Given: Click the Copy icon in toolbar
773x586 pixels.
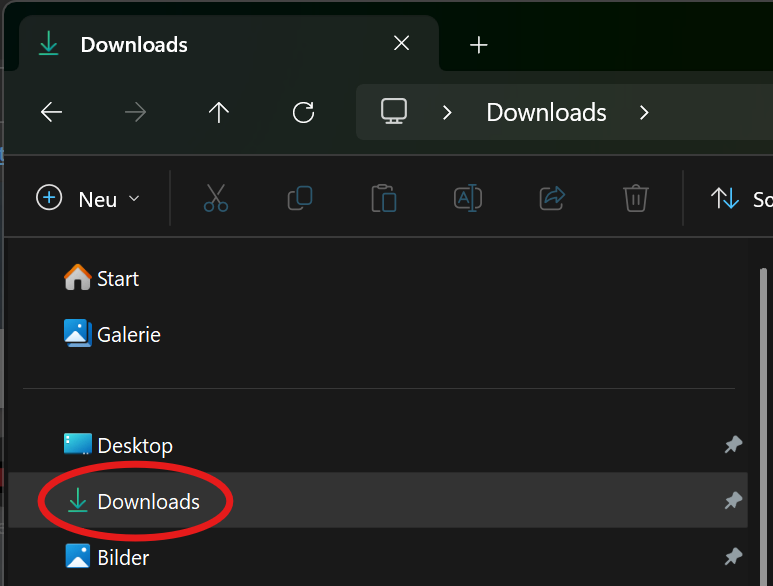Looking at the screenshot, I should tap(300, 198).
